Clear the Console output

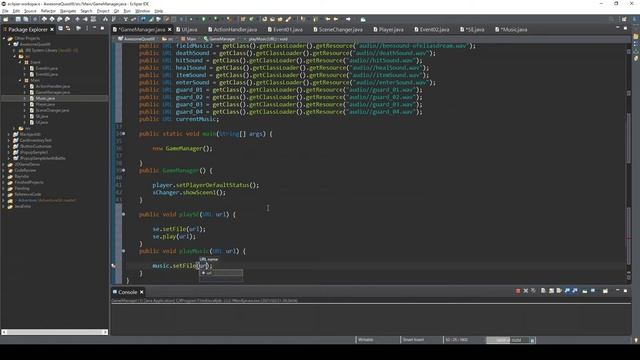(x=543, y=291)
